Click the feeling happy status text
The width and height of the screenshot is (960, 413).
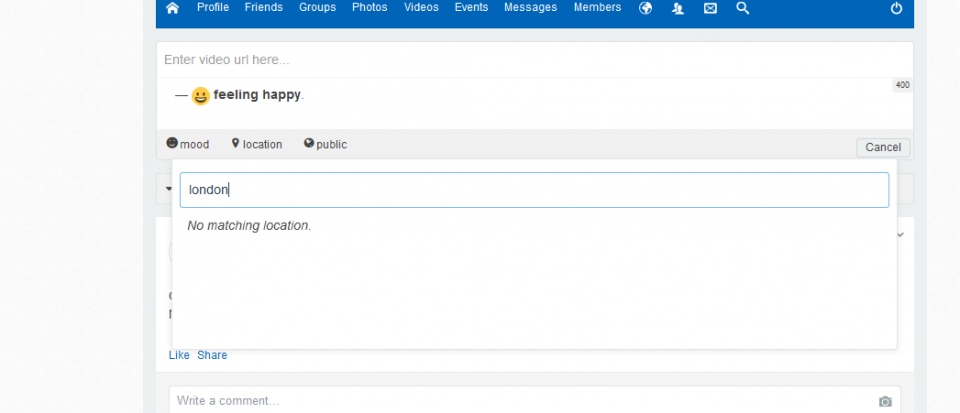pyautogui.click(x=258, y=95)
